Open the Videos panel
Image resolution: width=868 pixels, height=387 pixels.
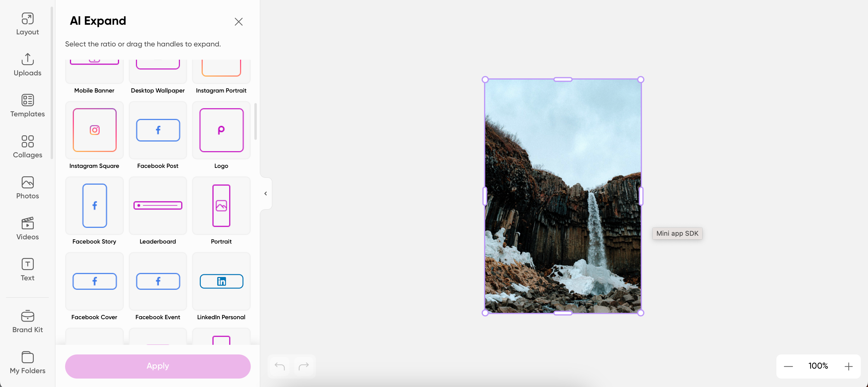pos(27,228)
